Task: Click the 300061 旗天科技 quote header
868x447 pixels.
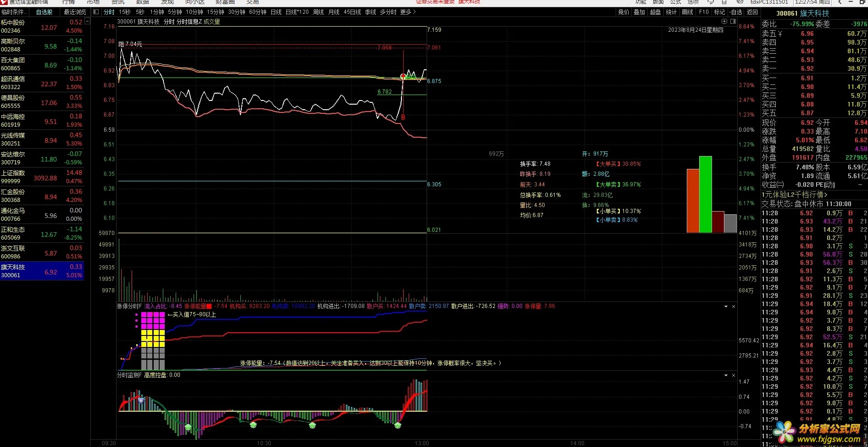Action: click(803, 14)
